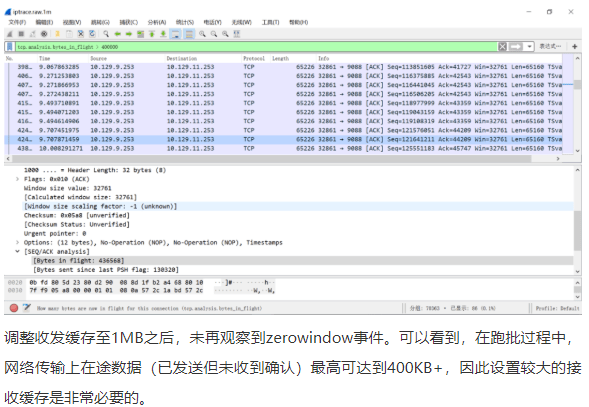Screen dimensions: 589x407
Task: Start capture with the shark fin icon
Action: click(10, 34)
